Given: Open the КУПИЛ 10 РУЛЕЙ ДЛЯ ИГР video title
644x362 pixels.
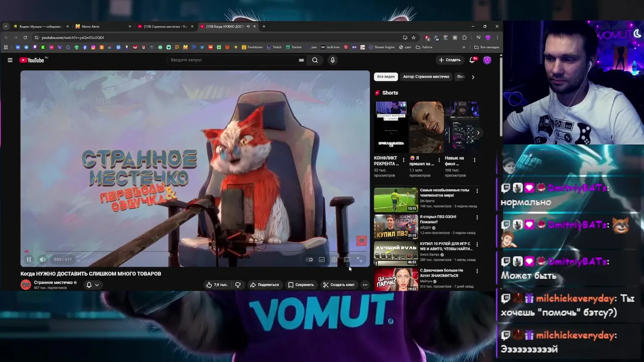Looking at the screenshot, I should [x=446, y=246].
